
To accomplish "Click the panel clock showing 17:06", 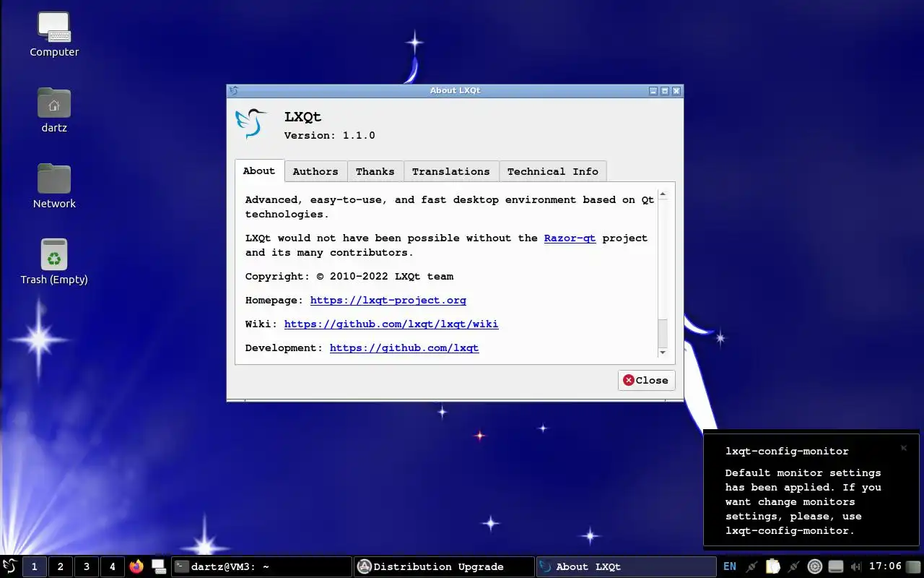I will [886, 566].
